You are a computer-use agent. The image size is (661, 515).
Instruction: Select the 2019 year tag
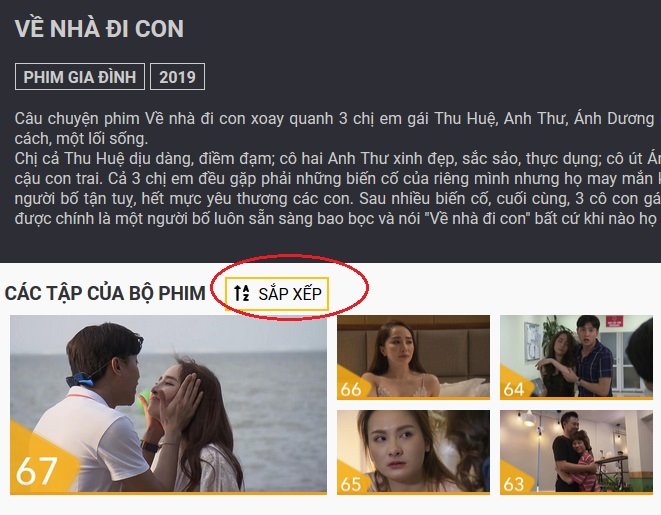(177, 77)
